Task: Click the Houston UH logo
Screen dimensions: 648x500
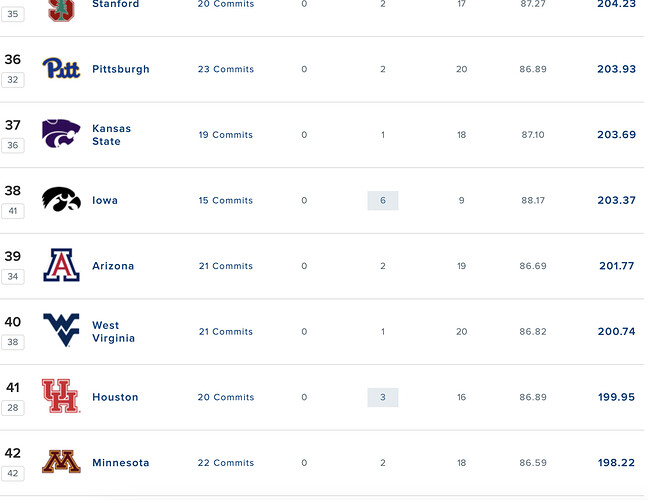Action: click(x=61, y=396)
